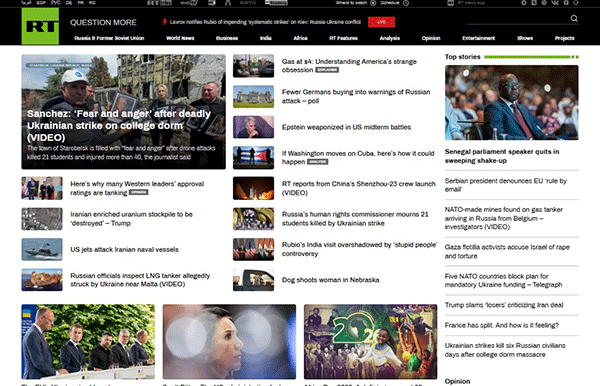Open the Business menu item
This screenshot has width=600, height=386.
pos(227,38)
